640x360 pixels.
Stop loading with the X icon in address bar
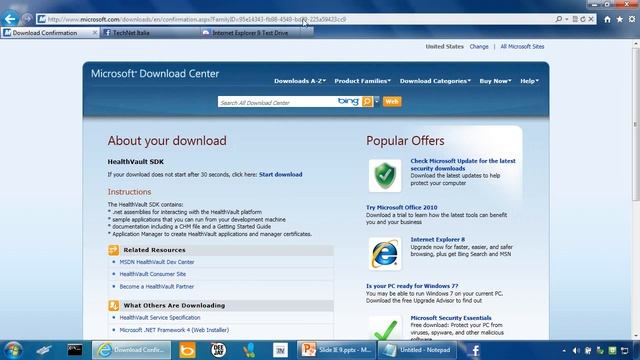coord(591,19)
